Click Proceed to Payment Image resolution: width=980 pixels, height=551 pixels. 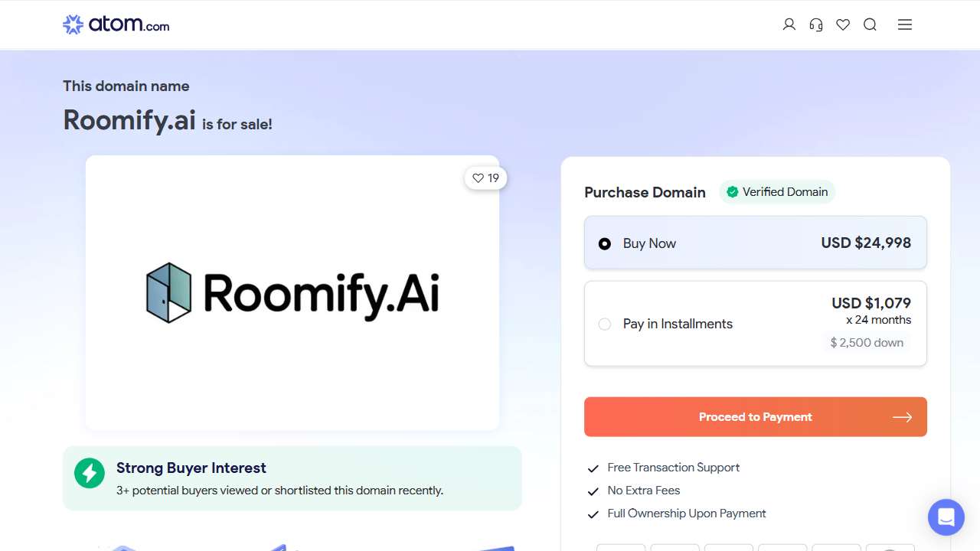[755, 416]
